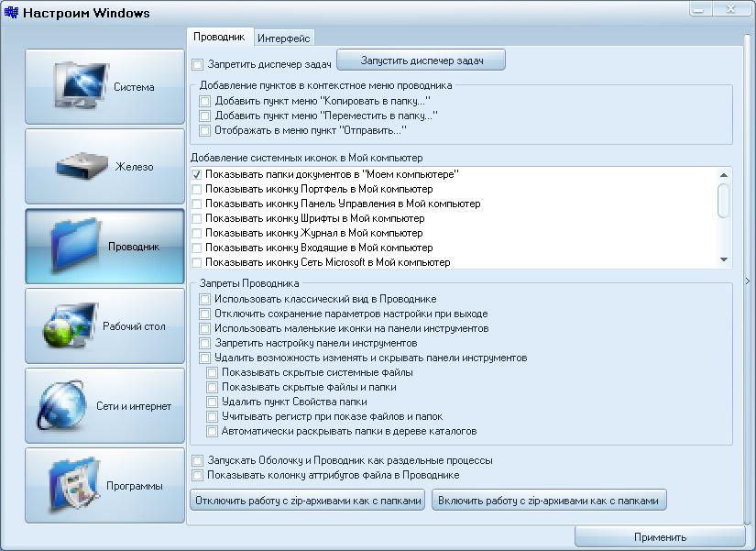
Task: Expand the right side panel arrow
Action: 748,281
